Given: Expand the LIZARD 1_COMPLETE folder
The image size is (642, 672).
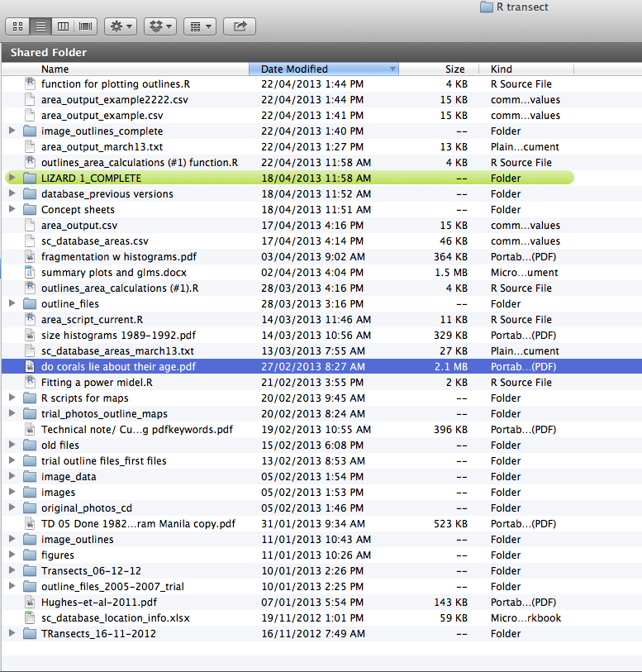Looking at the screenshot, I should click(x=12, y=178).
